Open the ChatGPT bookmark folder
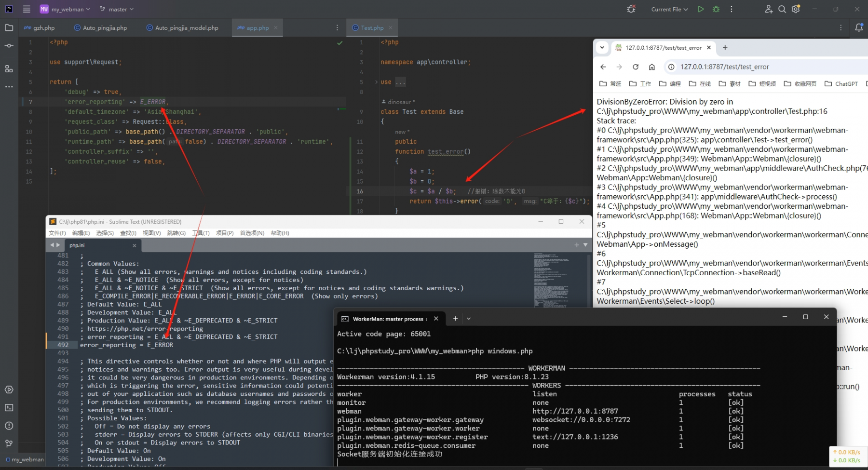This screenshot has width=868, height=470. point(841,84)
